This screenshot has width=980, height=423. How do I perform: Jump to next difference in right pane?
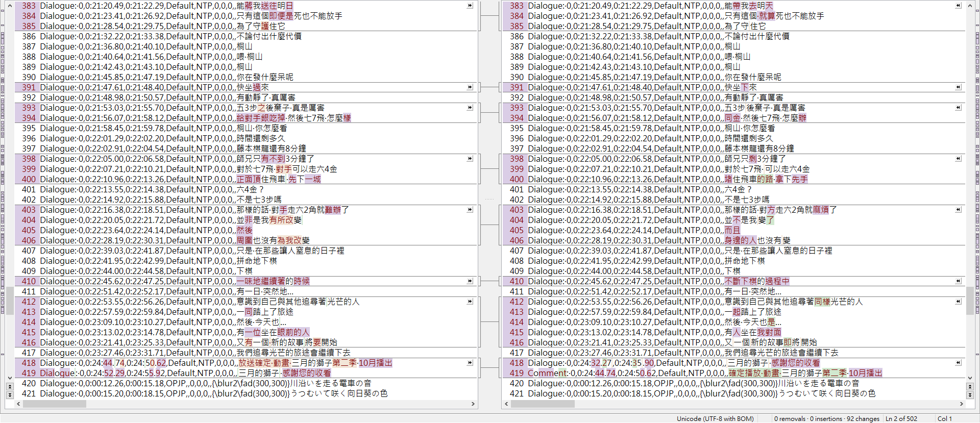970,394
